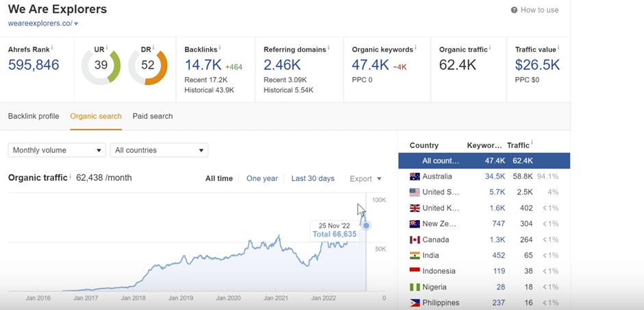This screenshot has height=310, width=644.
Task: Click the United States flag icon
Action: tap(414, 192)
